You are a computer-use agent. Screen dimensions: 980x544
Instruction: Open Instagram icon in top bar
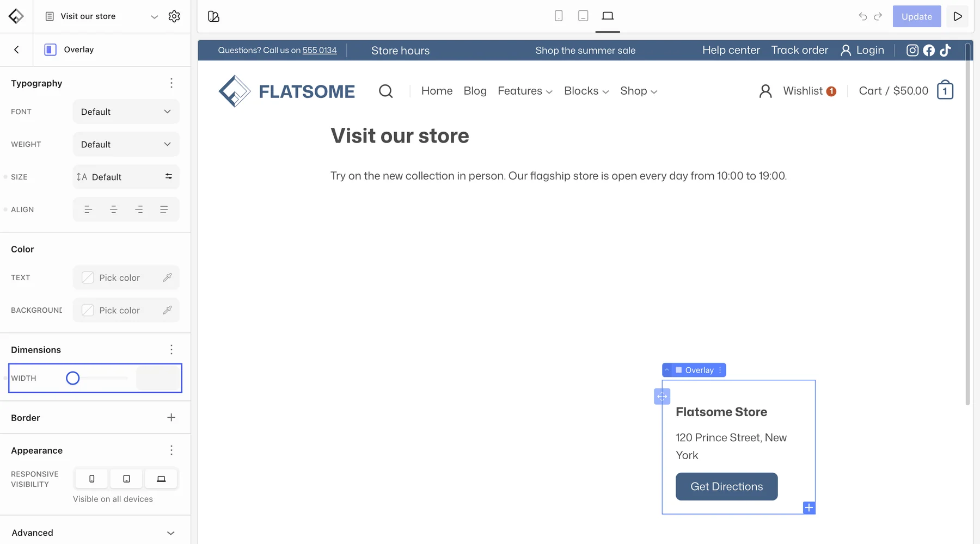(x=912, y=50)
